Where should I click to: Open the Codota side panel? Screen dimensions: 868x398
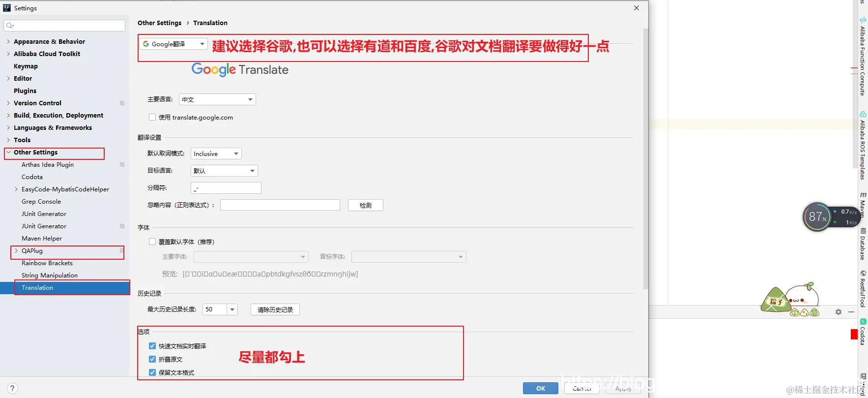click(x=863, y=332)
